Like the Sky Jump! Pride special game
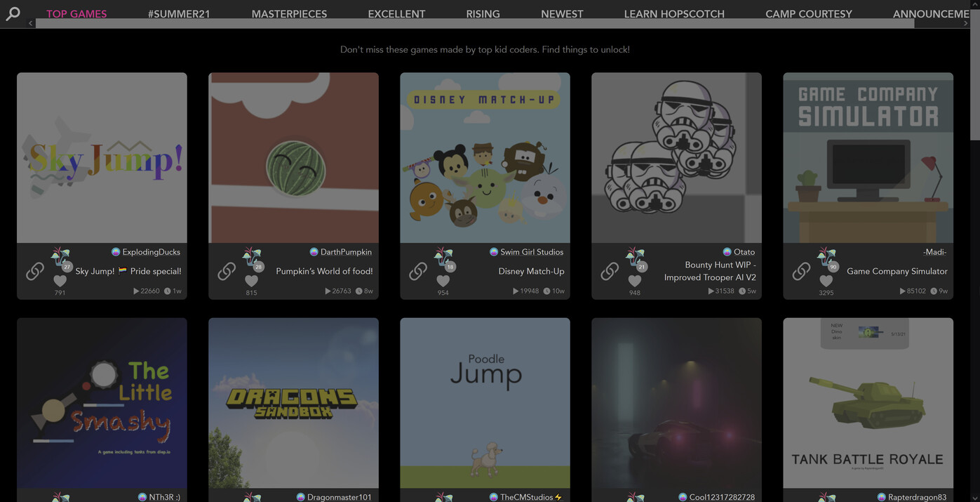Image resolution: width=980 pixels, height=502 pixels. [x=60, y=281]
